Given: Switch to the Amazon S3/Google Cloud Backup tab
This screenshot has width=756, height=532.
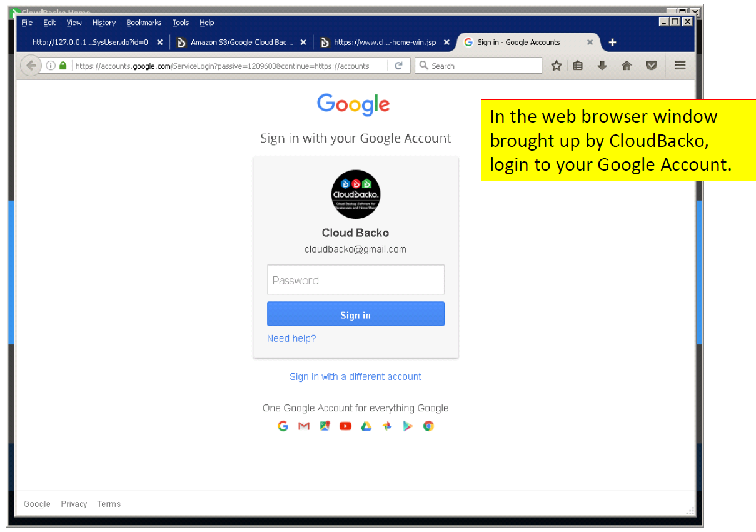Looking at the screenshot, I should click(241, 42).
